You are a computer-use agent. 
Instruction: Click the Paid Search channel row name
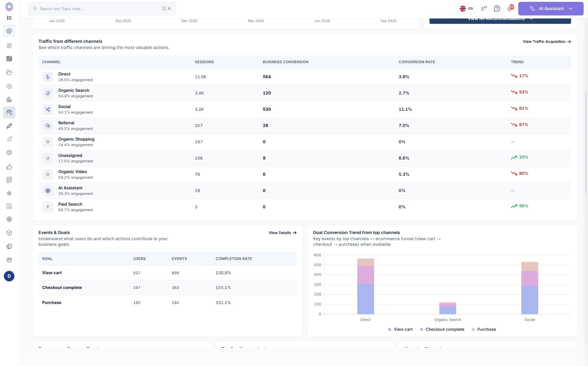[70, 204]
